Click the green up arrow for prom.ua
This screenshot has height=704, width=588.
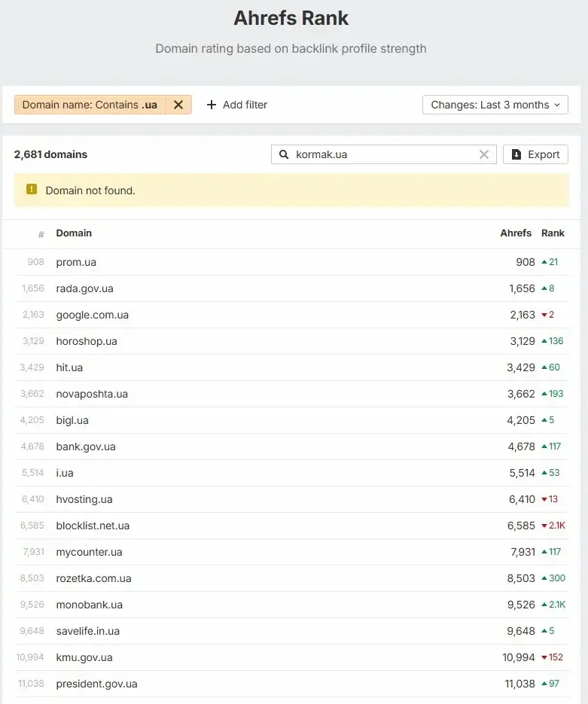click(544, 262)
